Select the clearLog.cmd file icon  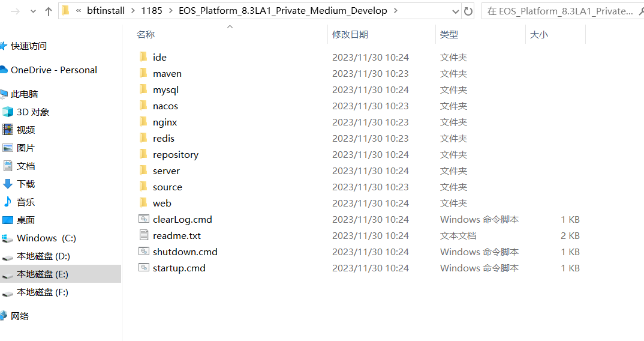tap(143, 219)
